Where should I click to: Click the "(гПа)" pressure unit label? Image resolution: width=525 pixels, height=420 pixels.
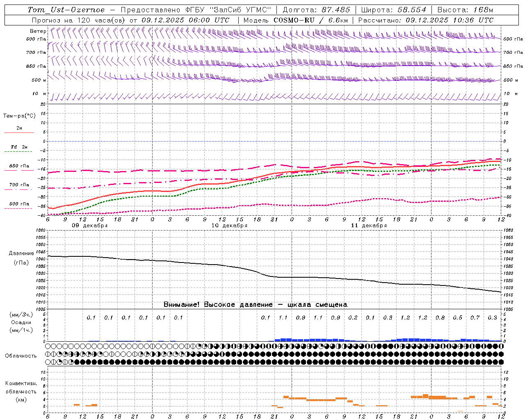(x=21, y=263)
